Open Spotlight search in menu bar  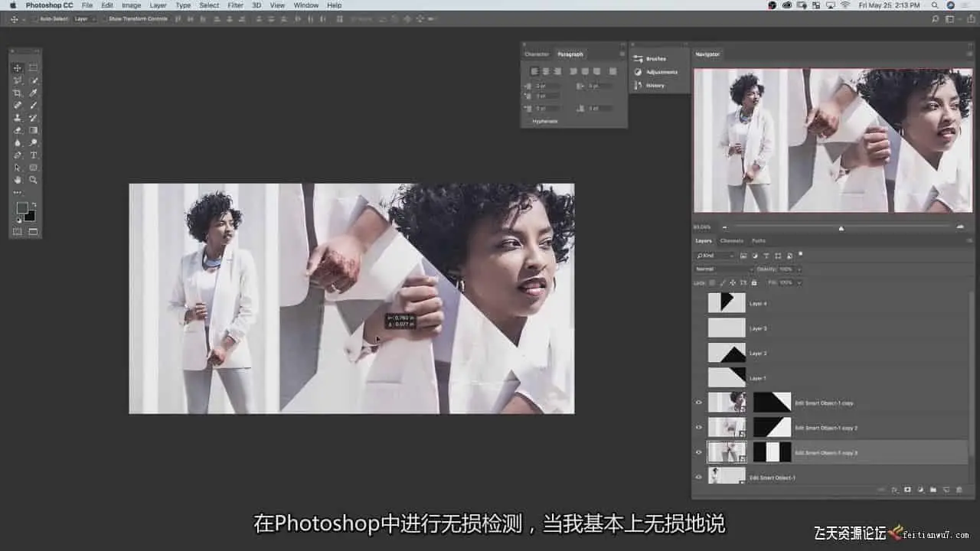(x=936, y=5)
